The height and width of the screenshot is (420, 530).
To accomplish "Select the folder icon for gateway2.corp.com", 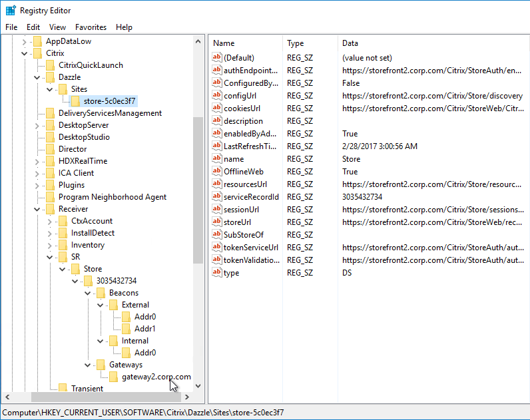I will 114,377.
